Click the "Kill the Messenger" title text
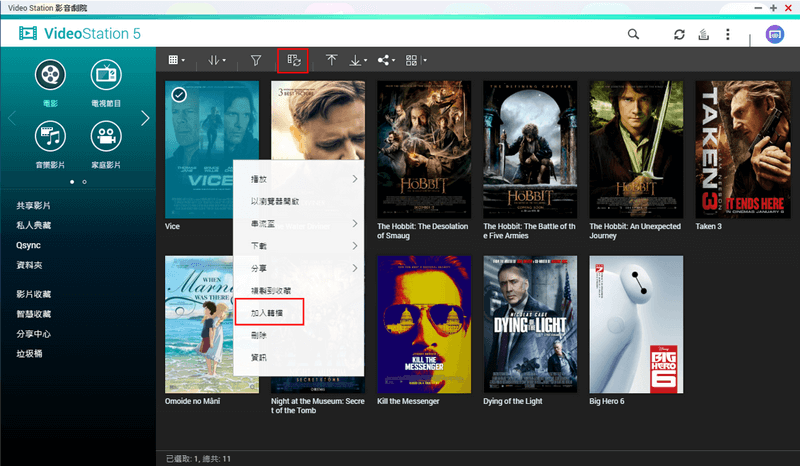 pos(408,401)
